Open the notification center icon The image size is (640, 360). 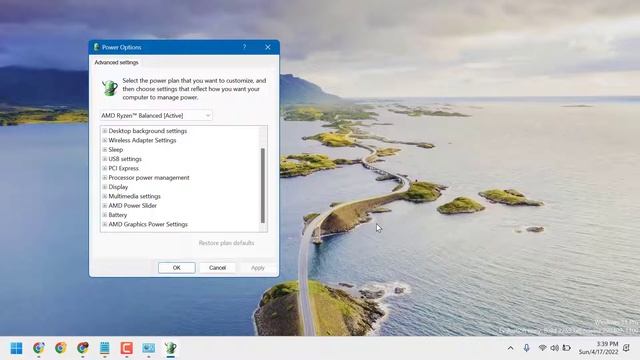pos(627,348)
